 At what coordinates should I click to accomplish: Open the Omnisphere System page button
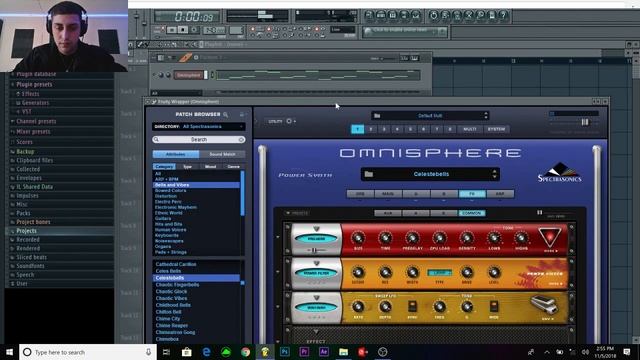point(496,129)
